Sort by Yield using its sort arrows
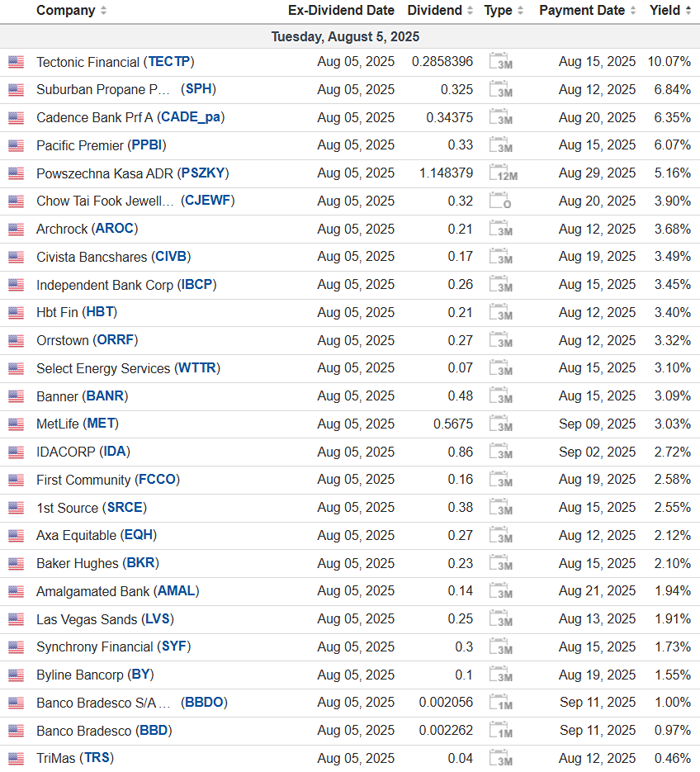The height and width of the screenshot is (772, 700). [x=687, y=11]
